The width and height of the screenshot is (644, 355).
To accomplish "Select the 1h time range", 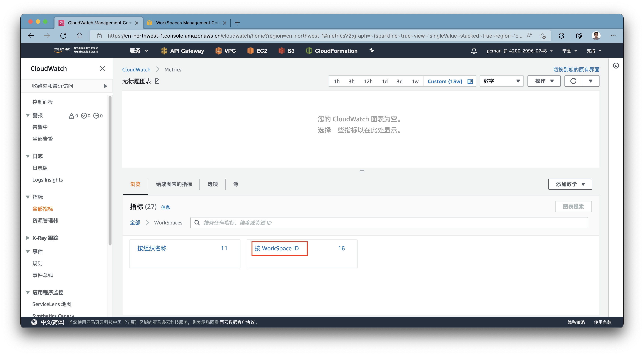I will (337, 81).
